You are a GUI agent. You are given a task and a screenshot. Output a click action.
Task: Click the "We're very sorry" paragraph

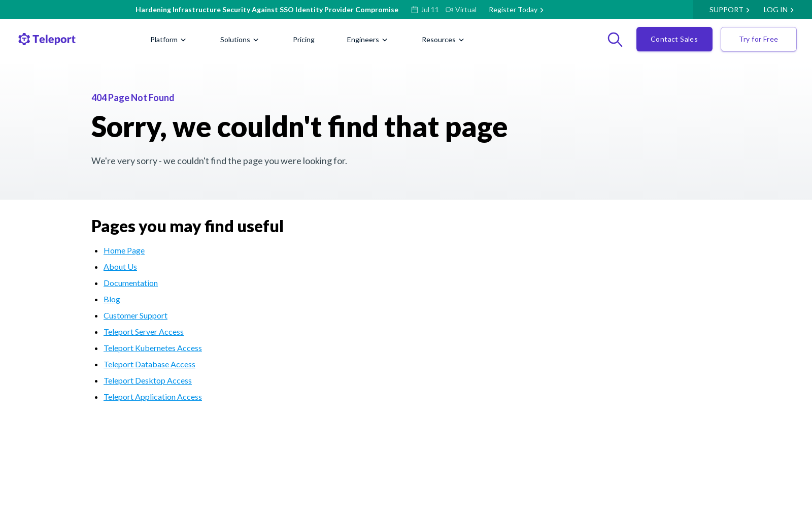tap(219, 161)
